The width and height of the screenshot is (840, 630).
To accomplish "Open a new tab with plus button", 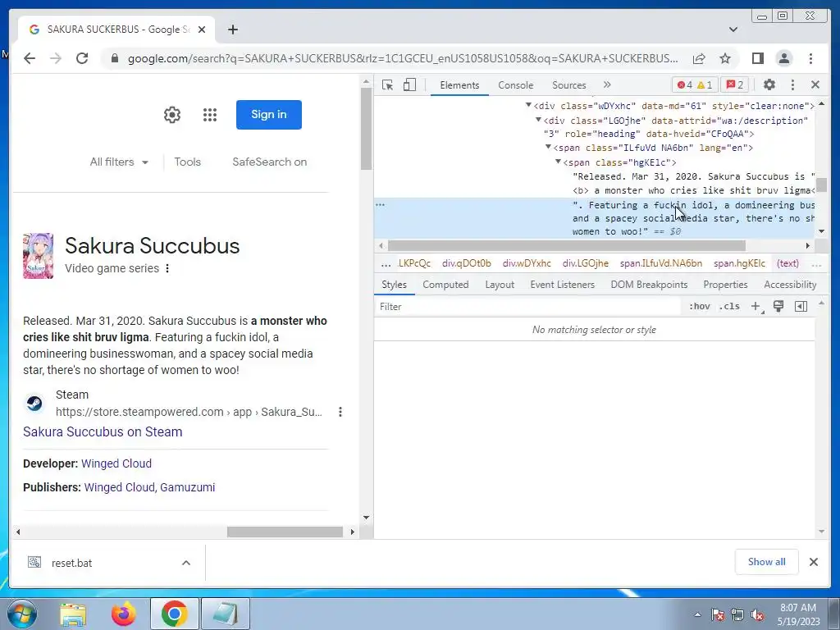I will [232, 30].
